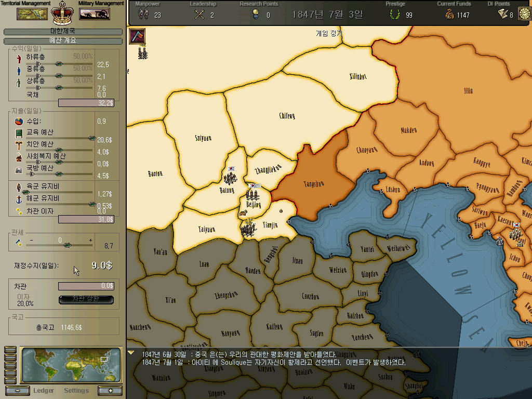Open Military Management cannon icon
Image resolution: width=532 pixels, height=399 pixels.
[95, 14]
